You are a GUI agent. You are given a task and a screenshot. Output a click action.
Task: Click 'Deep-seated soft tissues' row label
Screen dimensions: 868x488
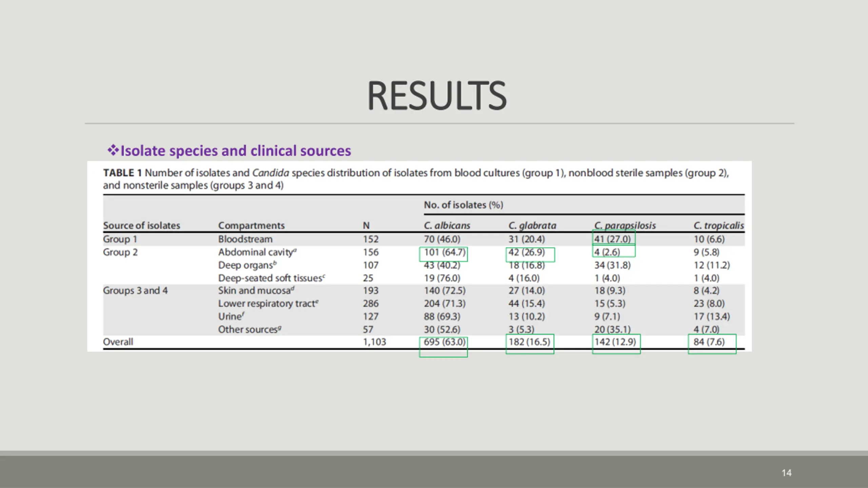click(x=270, y=278)
